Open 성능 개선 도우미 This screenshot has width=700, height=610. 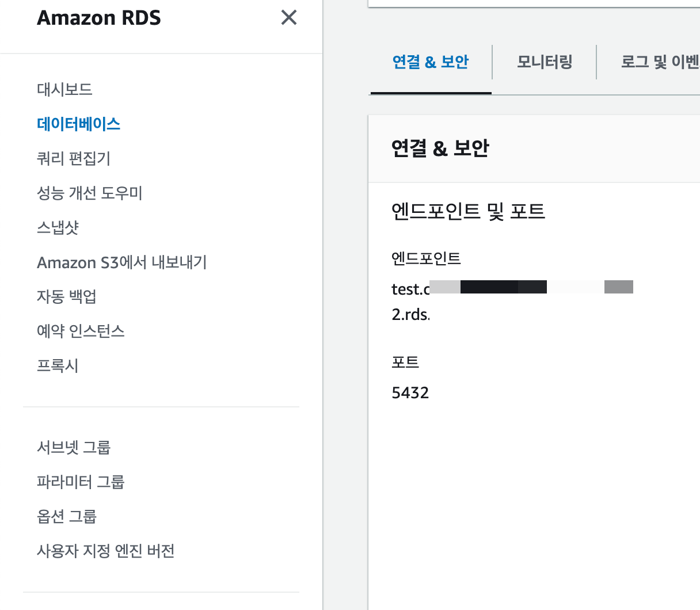[x=90, y=193]
